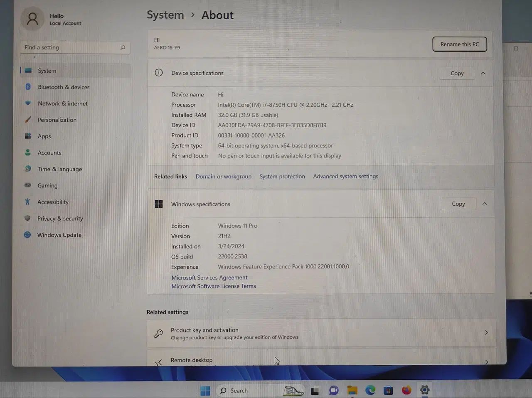Click the Windows Feature Experience Pack text
The image size is (532, 398).
click(283, 267)
